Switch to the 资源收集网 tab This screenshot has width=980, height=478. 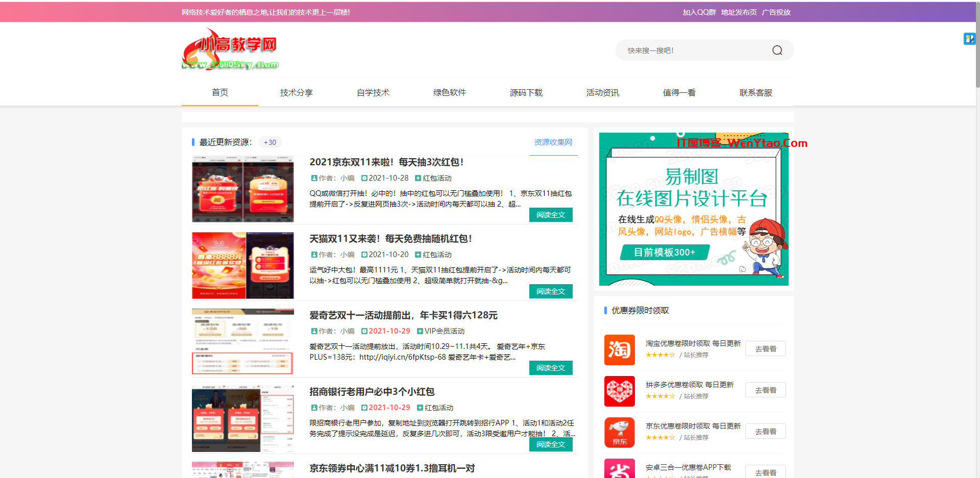[553, 142]
